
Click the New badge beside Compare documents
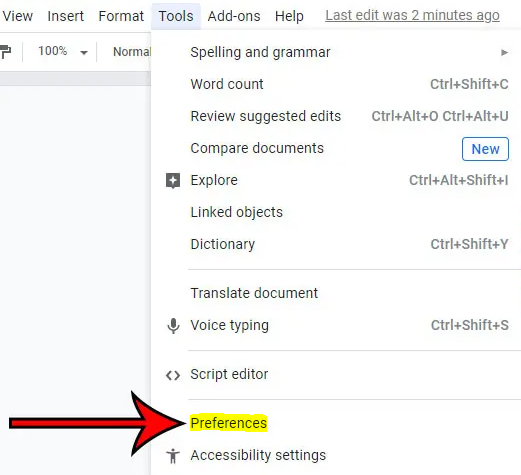485,149
